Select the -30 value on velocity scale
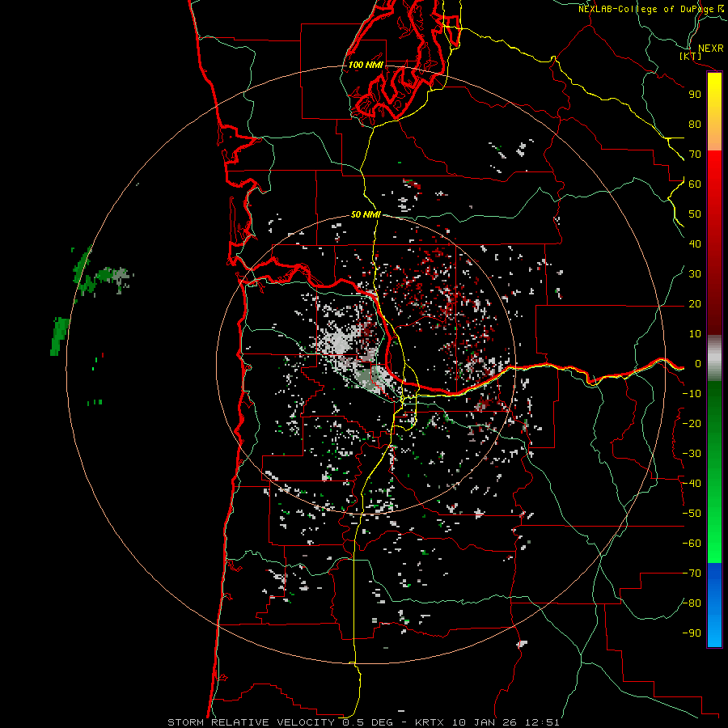Image resolution: width=728 pixels, height=728 pixels. 692,454
